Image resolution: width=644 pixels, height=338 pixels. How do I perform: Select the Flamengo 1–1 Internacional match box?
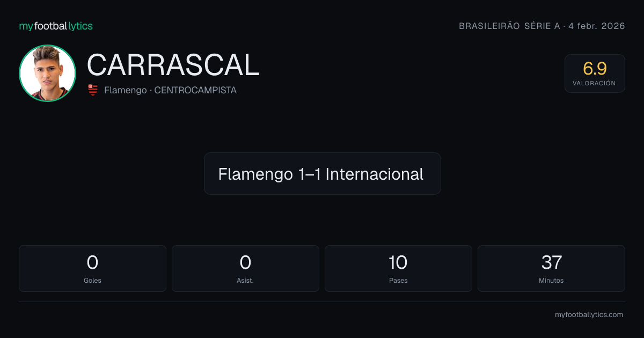(323, 174)
